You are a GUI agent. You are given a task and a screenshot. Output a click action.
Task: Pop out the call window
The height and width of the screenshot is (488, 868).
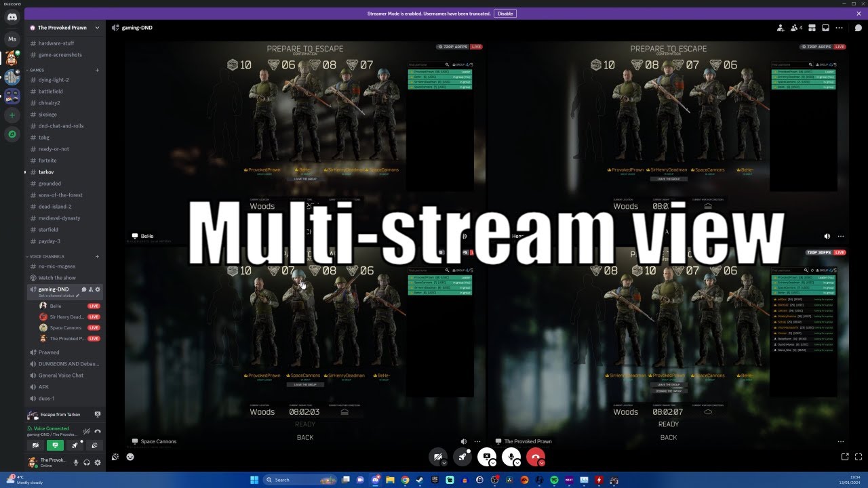pos(845,457)
